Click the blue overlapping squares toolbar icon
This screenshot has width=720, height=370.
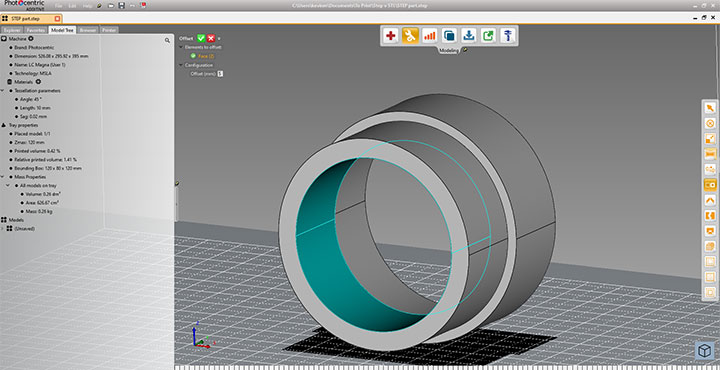(449, 35)
